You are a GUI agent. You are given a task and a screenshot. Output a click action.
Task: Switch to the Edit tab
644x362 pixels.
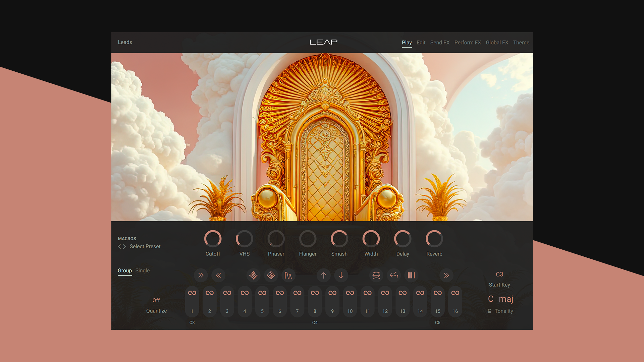click(421, 43)
